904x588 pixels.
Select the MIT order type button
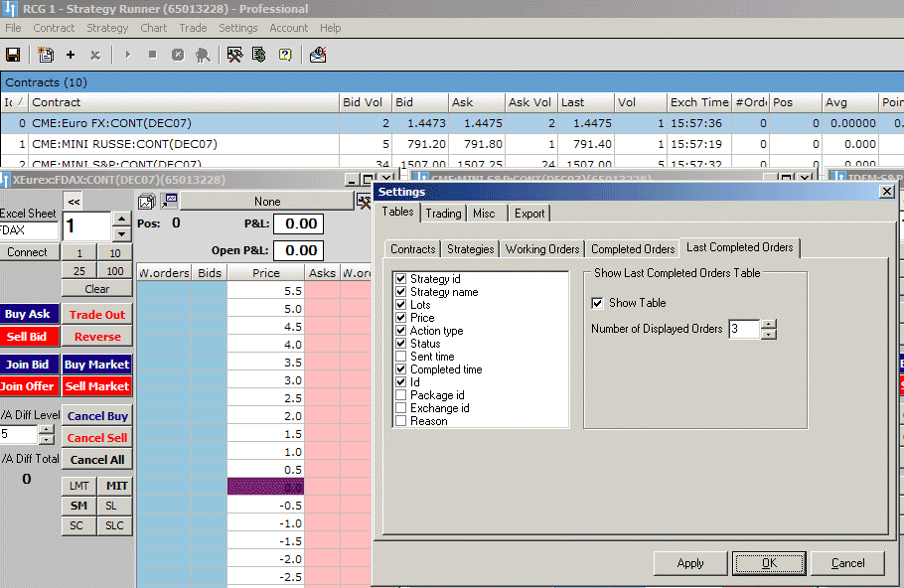115,486
